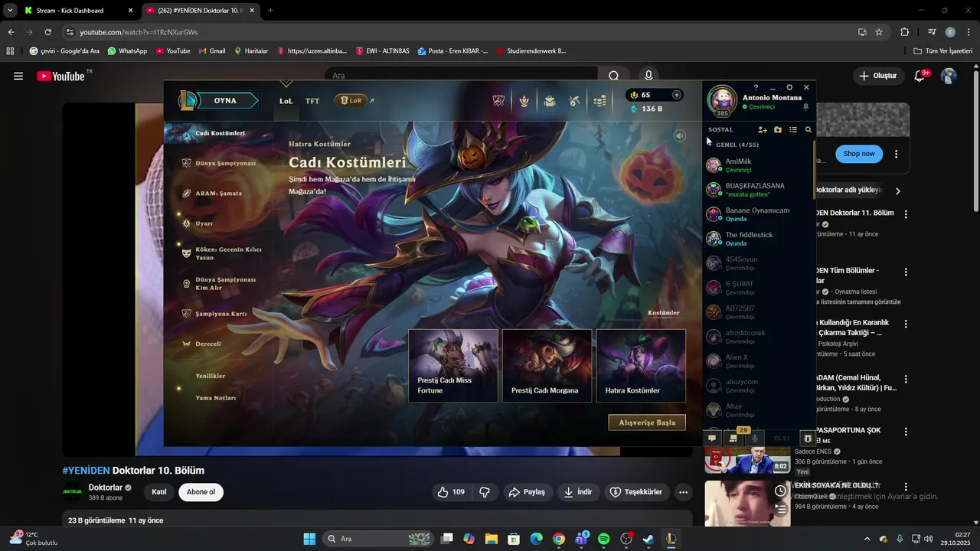Click the Teşekkürler button
This screenshot has height=551, width=980.
coord(635,492)
